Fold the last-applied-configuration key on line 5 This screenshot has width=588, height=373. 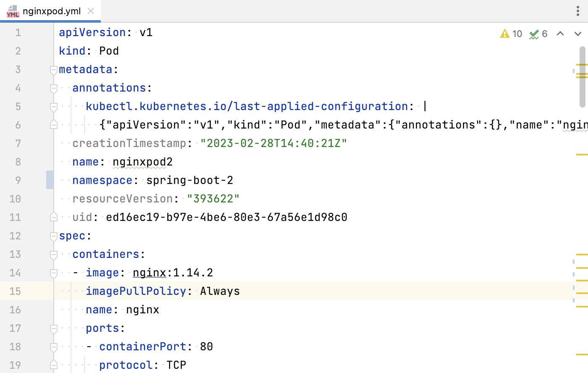(x=53, y=107)
